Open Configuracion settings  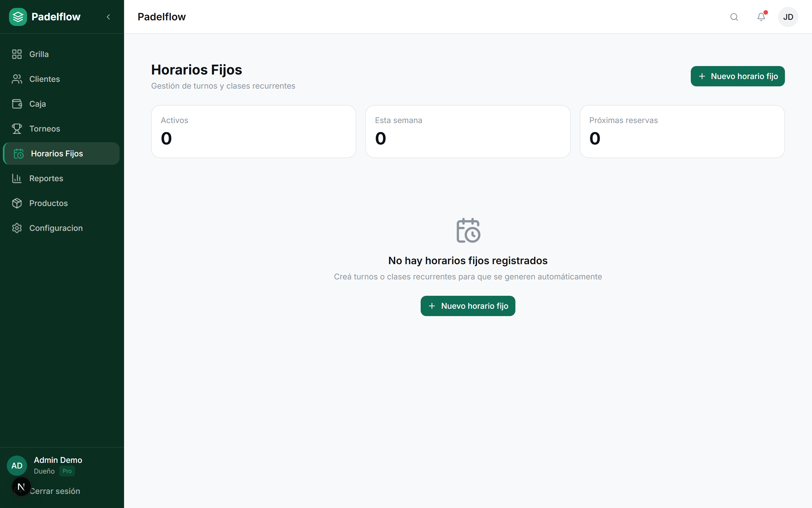click(x=62, y=228)
